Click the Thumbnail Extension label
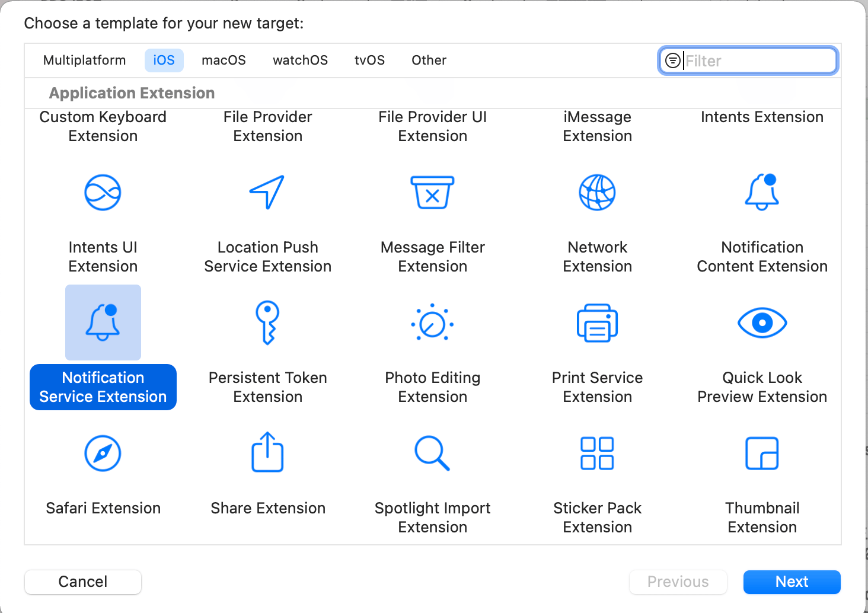The image size is (868, 613). tap(762, 518)
